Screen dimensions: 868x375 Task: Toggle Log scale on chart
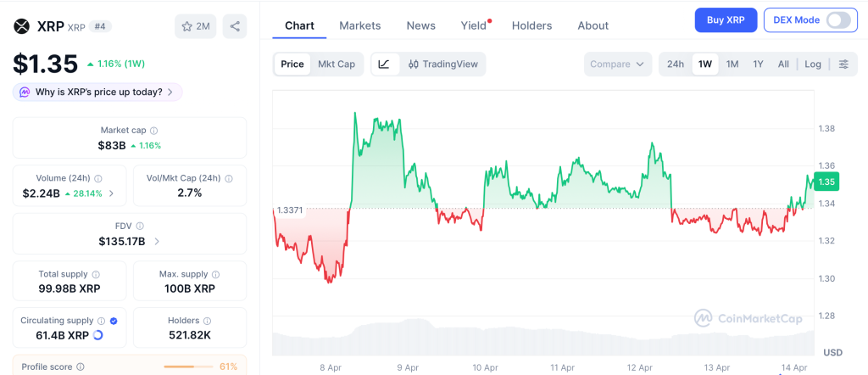coord(812,64)
